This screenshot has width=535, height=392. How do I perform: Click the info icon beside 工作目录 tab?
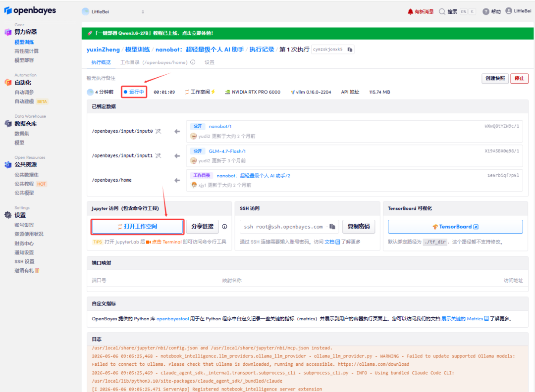(193, 62)
